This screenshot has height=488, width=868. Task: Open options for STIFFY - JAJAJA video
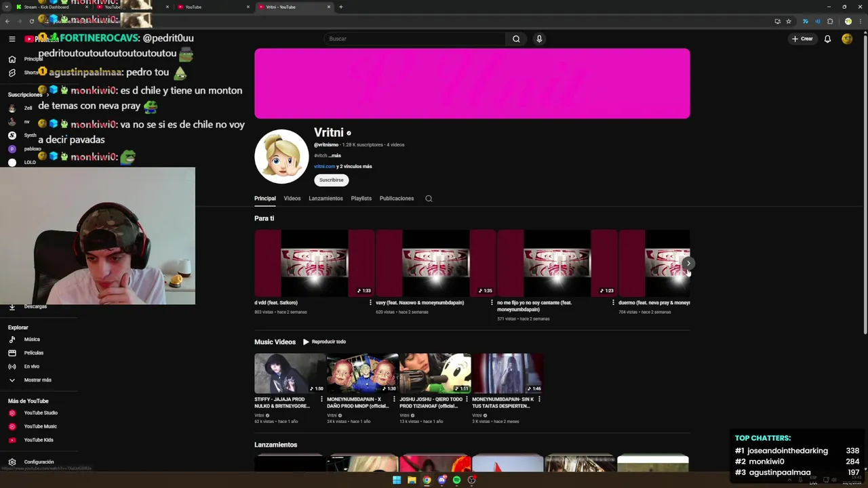click(x=321, y=399)
